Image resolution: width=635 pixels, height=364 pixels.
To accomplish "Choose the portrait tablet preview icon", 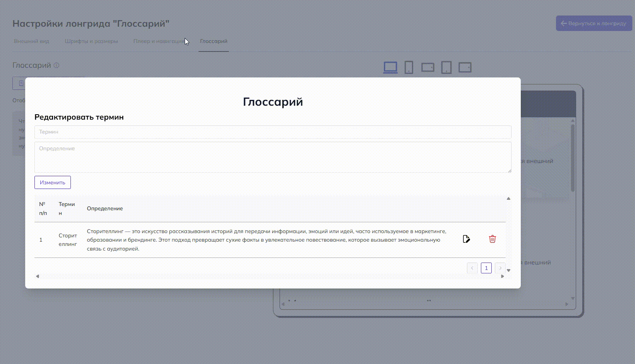I will click(446, 67).
